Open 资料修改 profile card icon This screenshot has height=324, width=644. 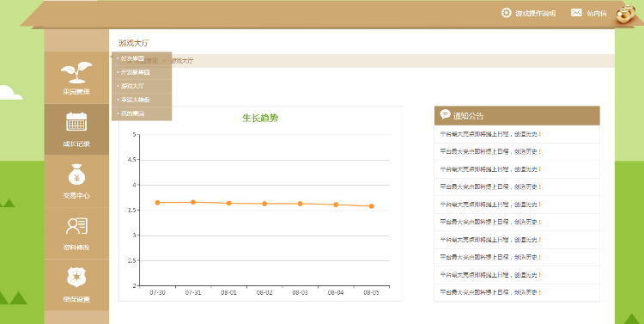tap(76, 226)
